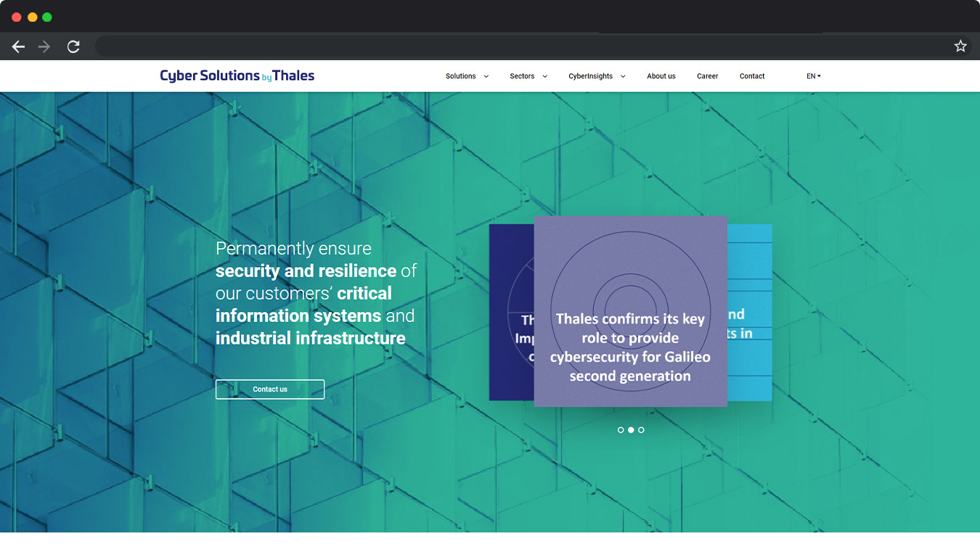Image resolution: width=980 pixels, height=552 pixels.
Task: Open the Galileo second generation news card
Action: pyautogui.click(x=630, y=311)
